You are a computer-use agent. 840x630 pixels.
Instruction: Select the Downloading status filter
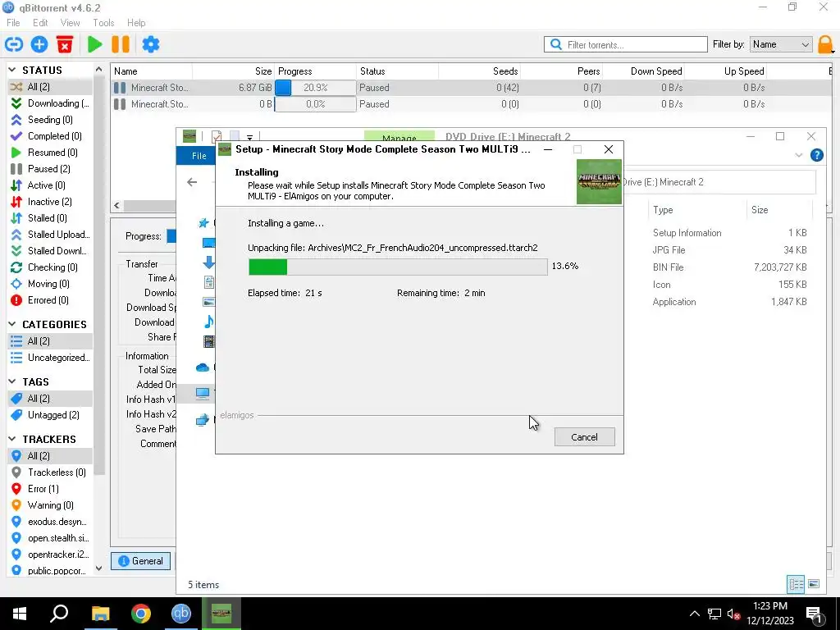click(x=50, y=103)
